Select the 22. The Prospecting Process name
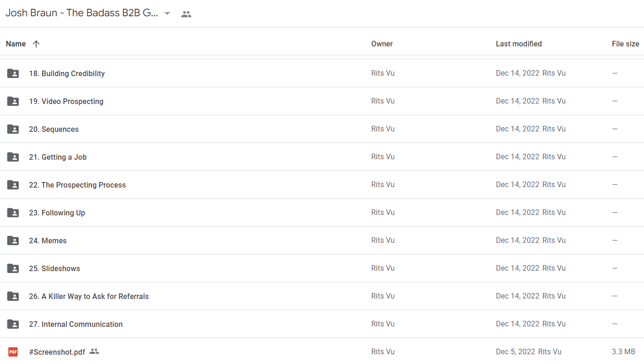Viewport: 644px width, 364px height. tap(77, 185)
